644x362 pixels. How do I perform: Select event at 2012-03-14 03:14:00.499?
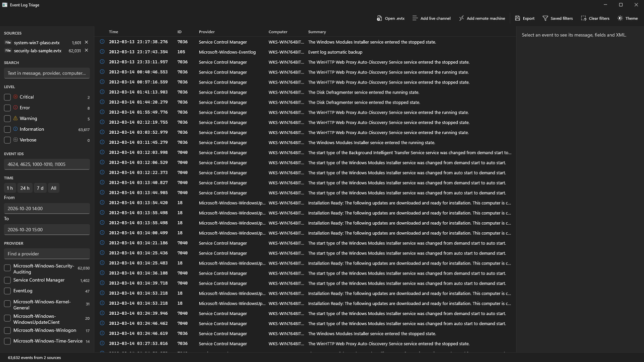click(x=305, y=233)
